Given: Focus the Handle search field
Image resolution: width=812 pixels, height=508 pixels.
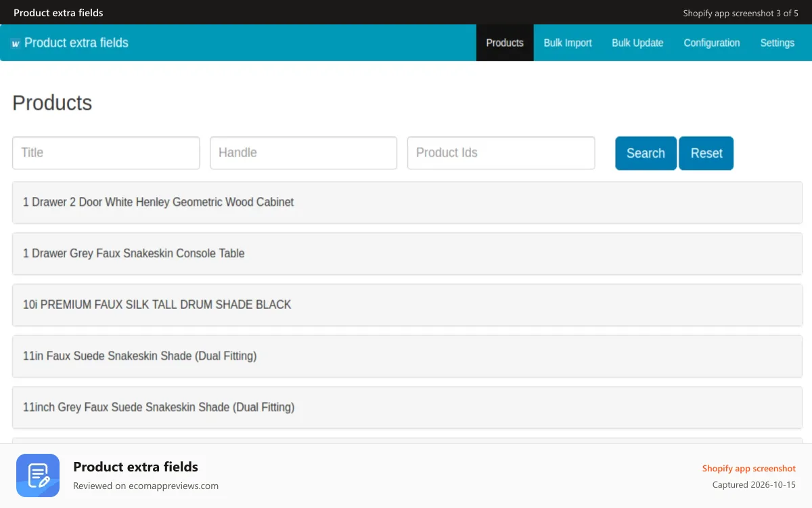Looking at the screenshot, I should click(x=303, y=153).
